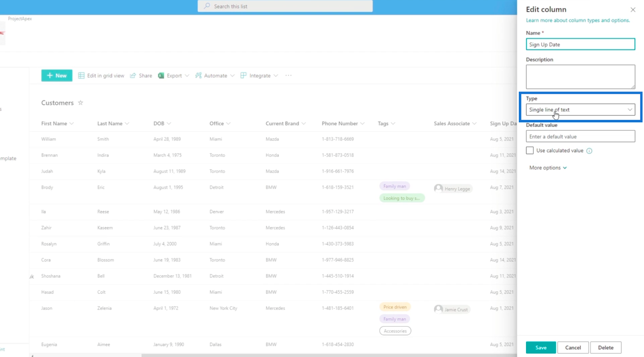Enable the Use calculated value checkbox
This screenshot has height=357, width=644.
click(530, 151)
